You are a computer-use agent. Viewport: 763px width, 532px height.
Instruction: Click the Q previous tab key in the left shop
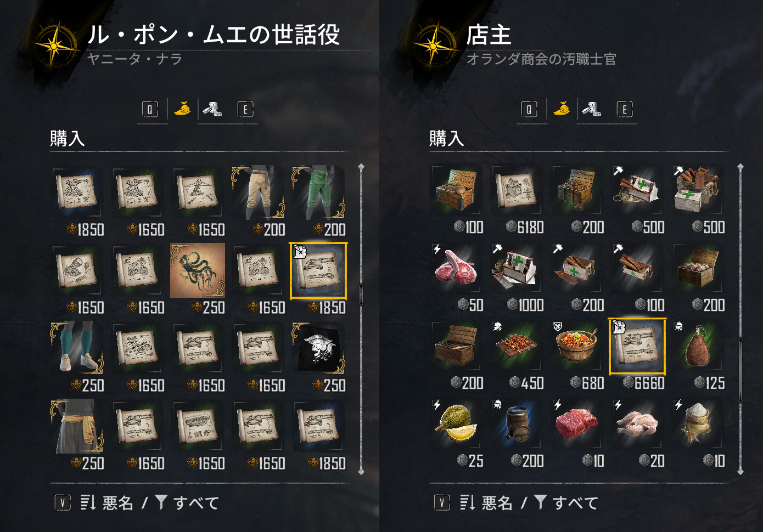coord(149,109)
